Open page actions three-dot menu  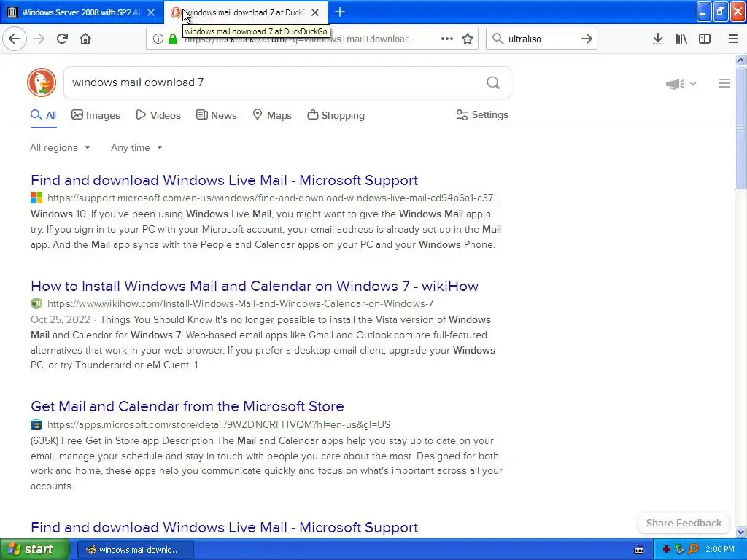447,39
